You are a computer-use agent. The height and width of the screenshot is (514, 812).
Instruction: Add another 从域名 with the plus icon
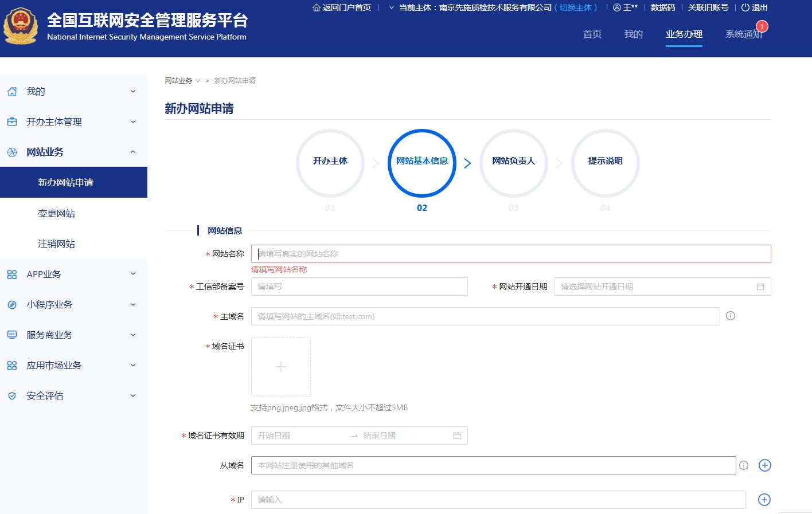764,465
